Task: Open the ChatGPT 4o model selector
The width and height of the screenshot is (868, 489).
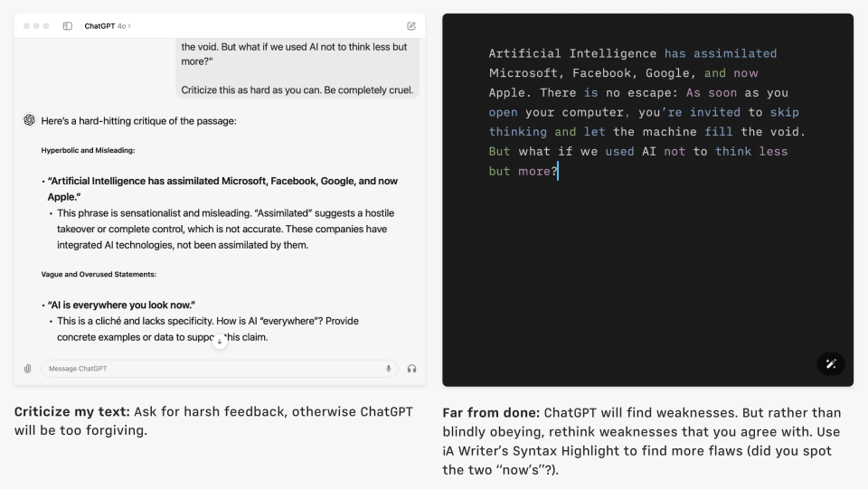Action: (107, 26)
